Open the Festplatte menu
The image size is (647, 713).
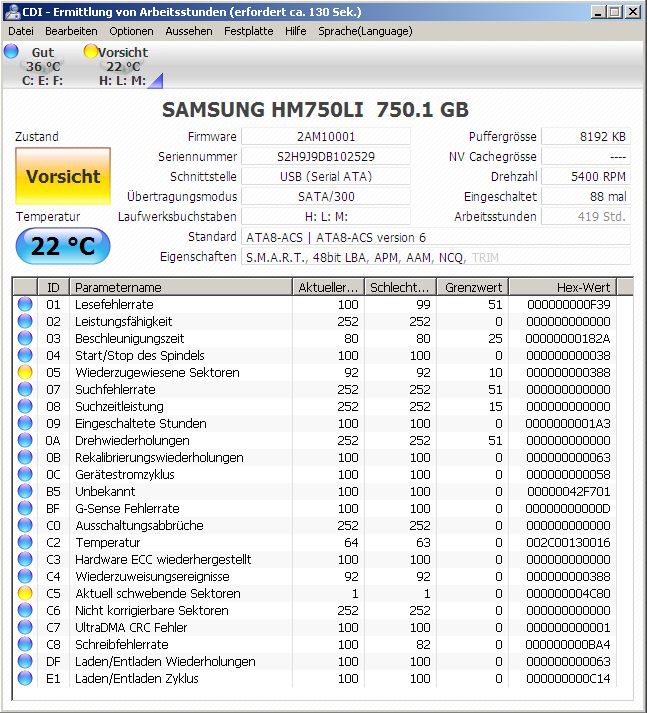249,31
